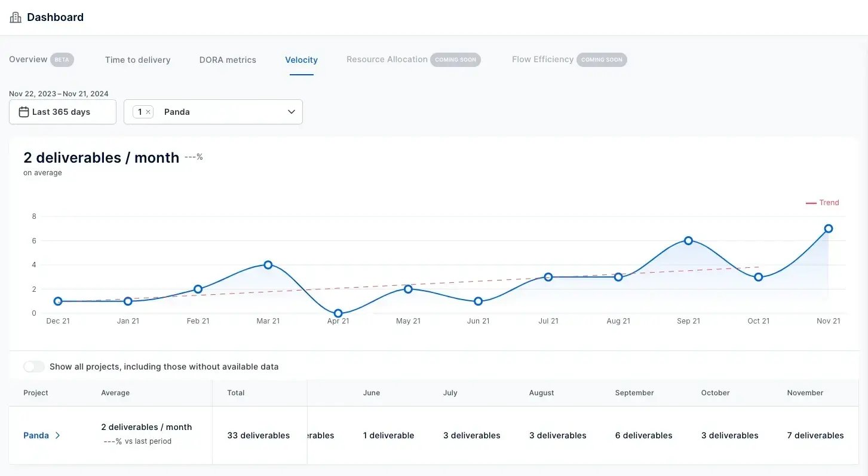The image size is (868, 476).
Task: Click the Apr 21 zero-value chart point
Action: click(338, 313)
